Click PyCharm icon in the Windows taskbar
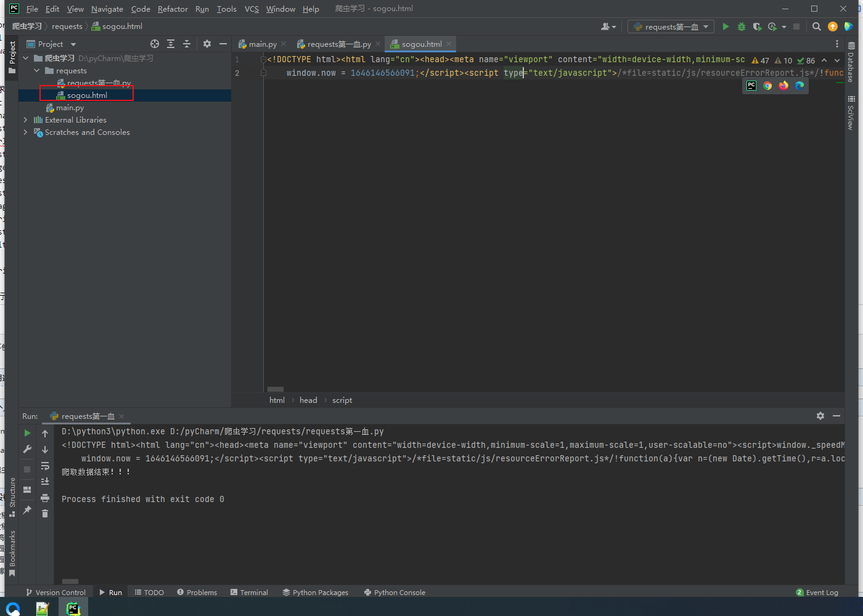The image size is (863, 616). 73,608
